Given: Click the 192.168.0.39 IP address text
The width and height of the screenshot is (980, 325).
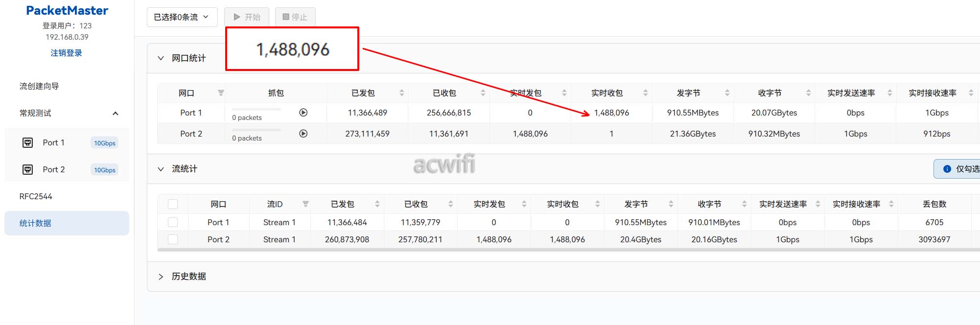Looking at the screenshot, I should (x=67, y=37).
